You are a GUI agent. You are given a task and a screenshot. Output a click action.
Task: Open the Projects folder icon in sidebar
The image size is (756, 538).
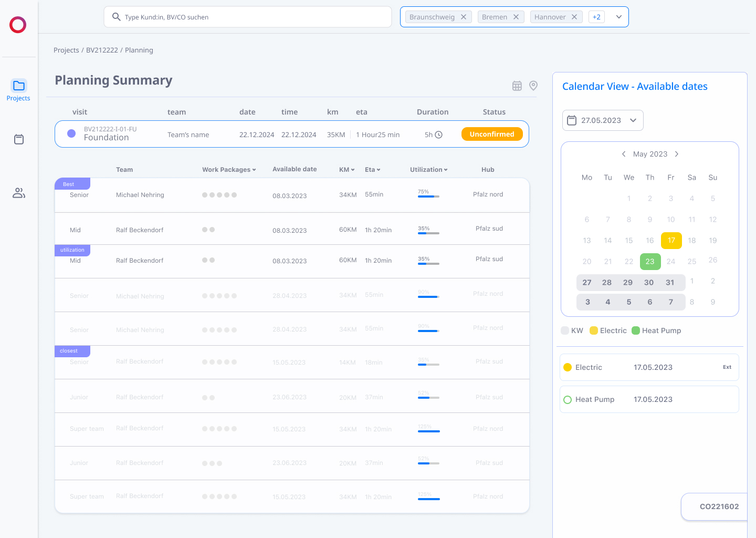[19, 86]
